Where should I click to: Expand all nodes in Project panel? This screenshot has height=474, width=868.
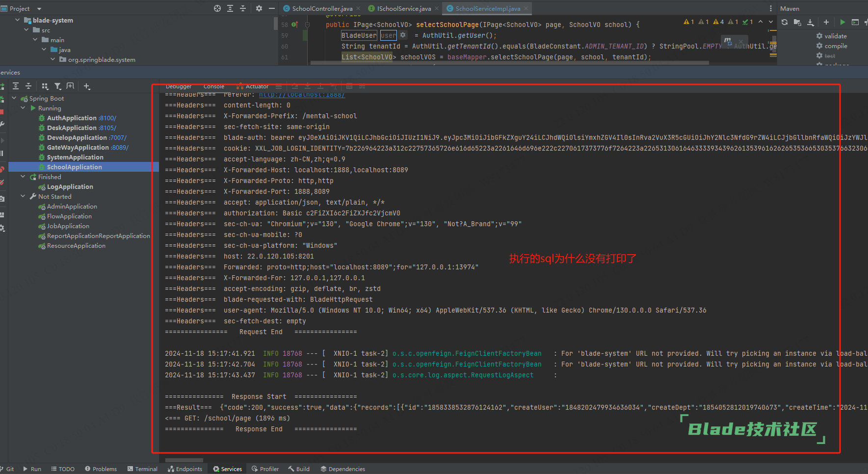pos(230,8)
